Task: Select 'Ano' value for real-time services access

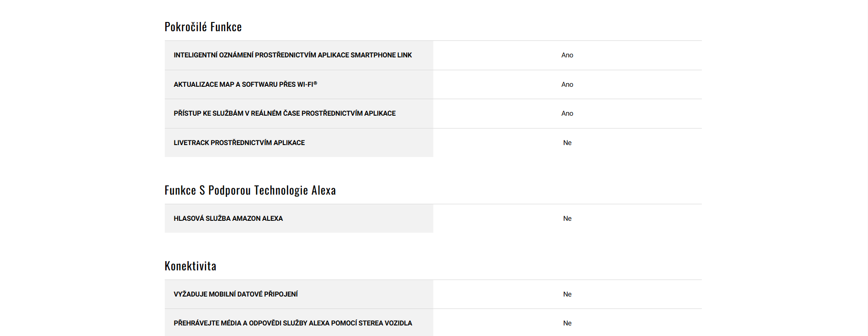Action: (567, 113)
